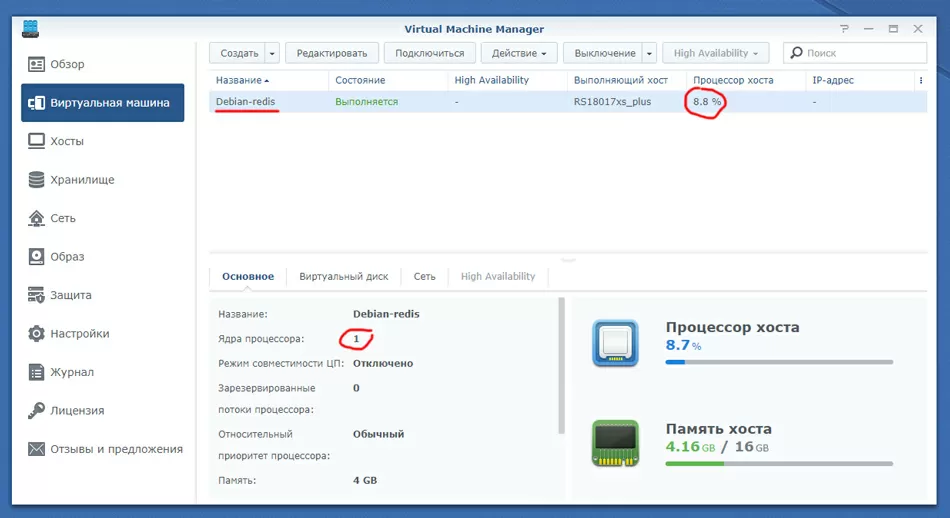Viewport: 950px width, 518px height.
Task: Select the Виртуальная машина sidebar icon
Action: [36, 103]
